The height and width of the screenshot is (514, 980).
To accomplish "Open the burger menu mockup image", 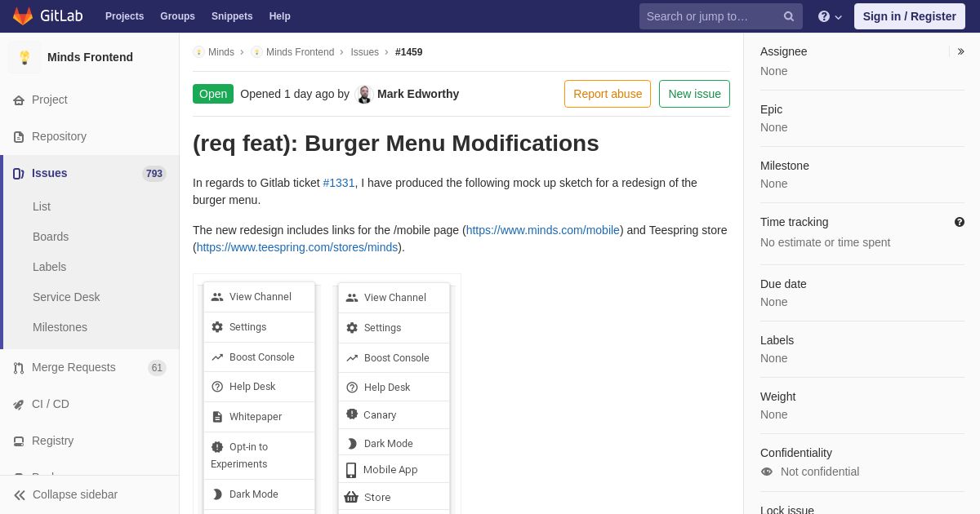I will pyautogui.click(x=327, y=394).
